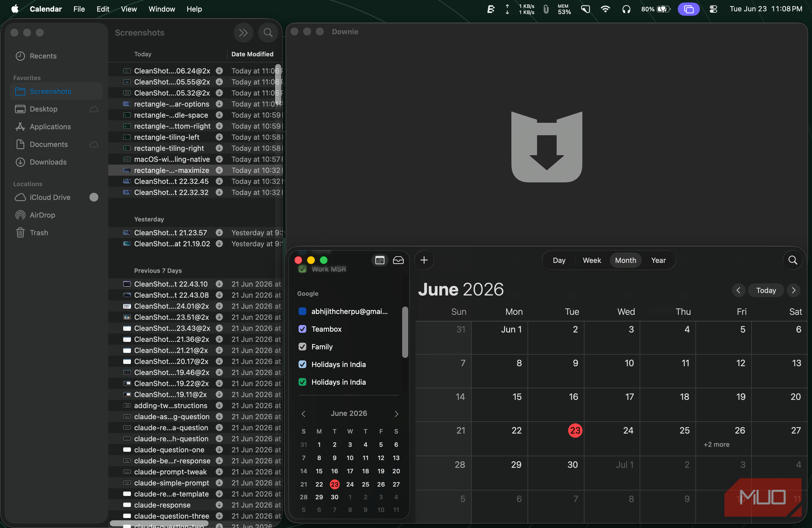Open the Edit menu
The width and height of the screenshot is (812, 528).
pyautogui.click(x=103, y=9)
